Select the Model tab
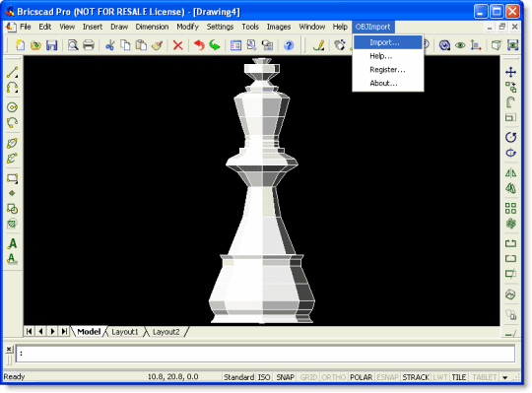The image size is (532, 393). pyautogui.click(x=89, y=332)
